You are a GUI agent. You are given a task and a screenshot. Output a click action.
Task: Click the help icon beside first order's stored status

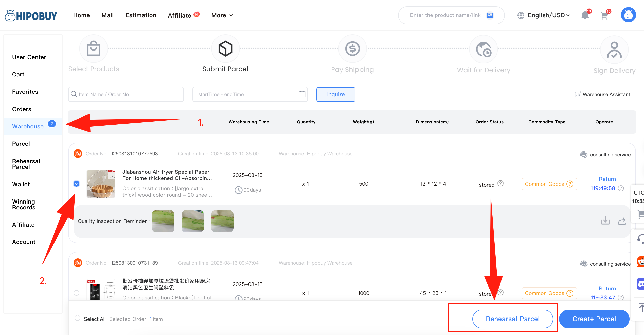(x=500, y=183)
